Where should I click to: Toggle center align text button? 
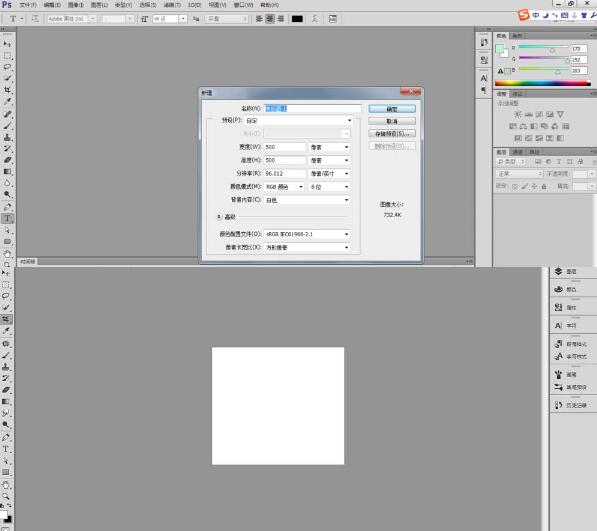coord(270,19)
